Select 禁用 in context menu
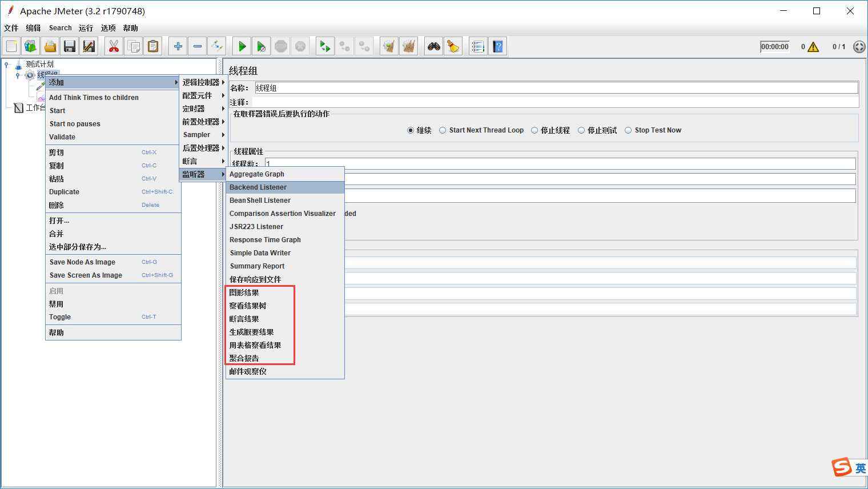The width and height of the screenshot is (868, 489). (x=113, y=304)
